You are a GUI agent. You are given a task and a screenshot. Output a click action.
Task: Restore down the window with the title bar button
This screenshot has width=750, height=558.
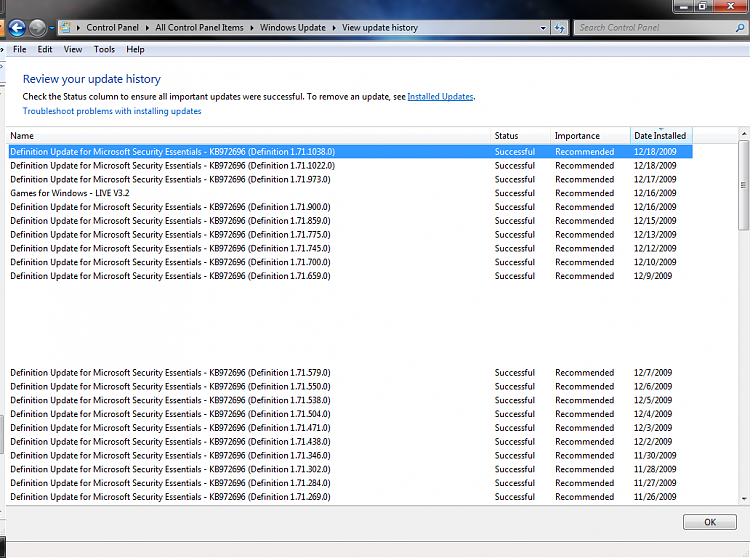pos(703,6)
